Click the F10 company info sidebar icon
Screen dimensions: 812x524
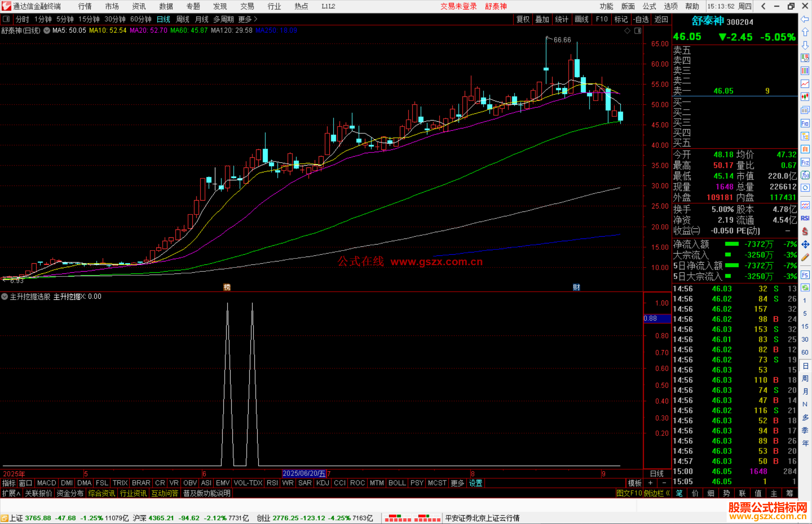point(805,123)
